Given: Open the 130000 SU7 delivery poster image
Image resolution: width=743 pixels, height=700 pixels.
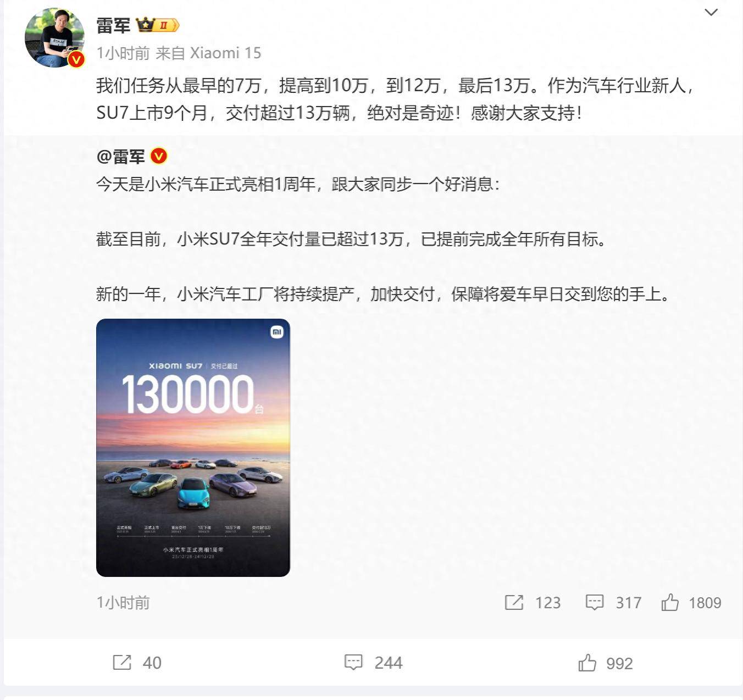Looking at the screenshot, I should (x=193, y=447).
